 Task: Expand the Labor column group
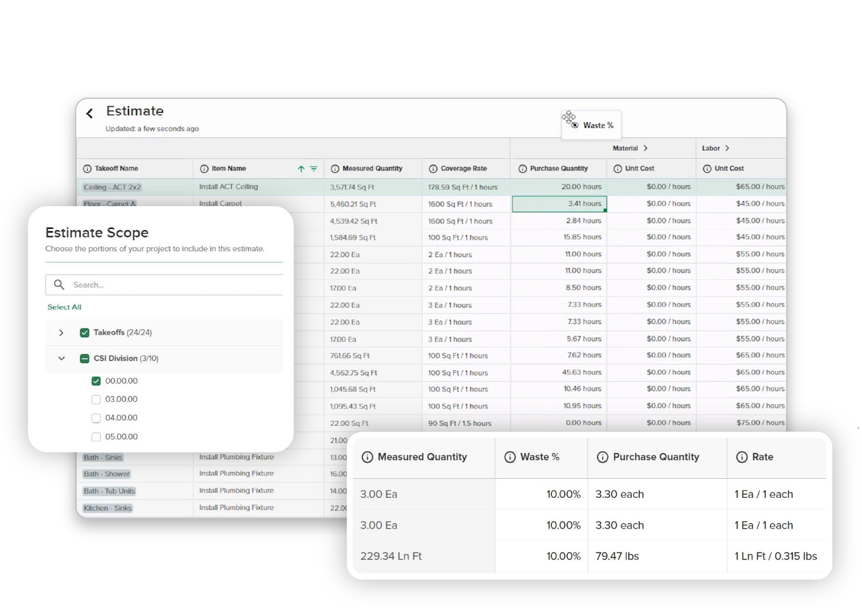click(727, 148)
